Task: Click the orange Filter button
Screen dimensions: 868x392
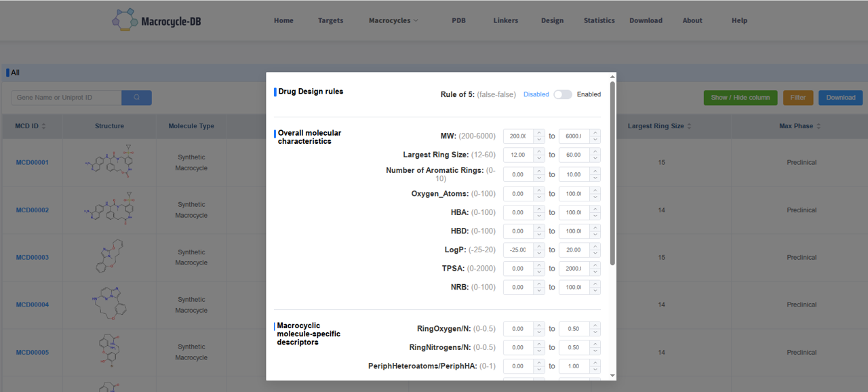Action: point(797,98)
